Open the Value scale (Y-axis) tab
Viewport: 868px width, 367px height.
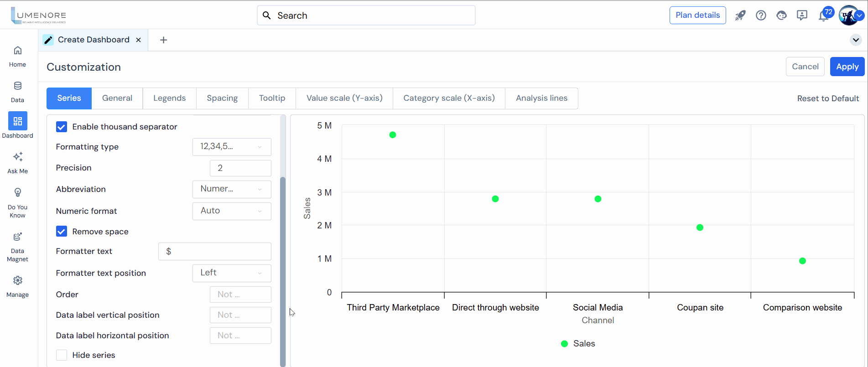tap(344, 98)
